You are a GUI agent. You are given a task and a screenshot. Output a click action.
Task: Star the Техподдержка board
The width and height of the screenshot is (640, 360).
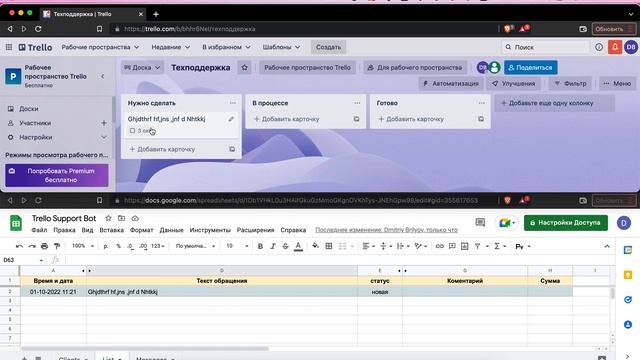pos(244,68)
